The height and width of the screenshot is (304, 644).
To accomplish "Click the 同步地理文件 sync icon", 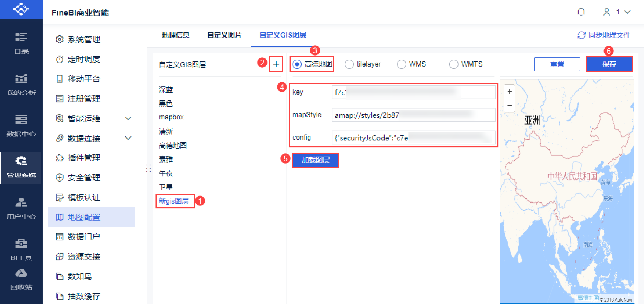I will point(581,35).
